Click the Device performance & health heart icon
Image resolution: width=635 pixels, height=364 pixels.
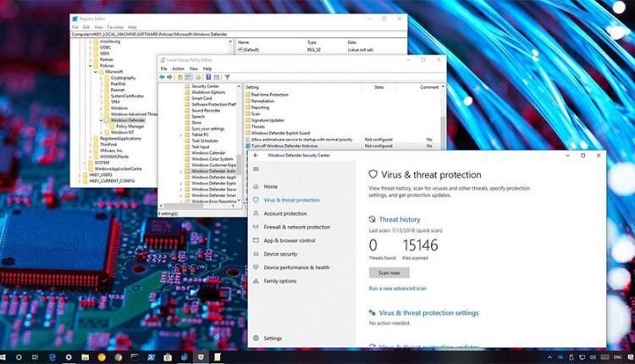[x=256, y=267]
